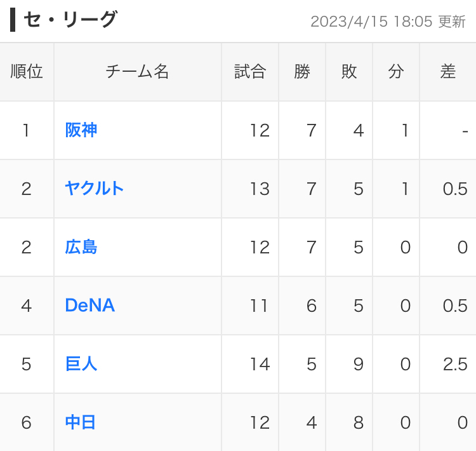
Task: Open the DeNA team page
Action: (89, 306)
